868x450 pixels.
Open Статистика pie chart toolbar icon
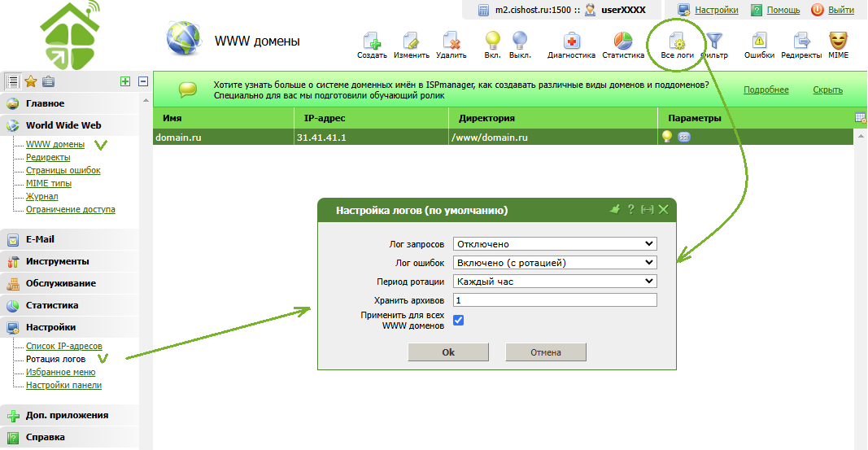tap(623, 44)
